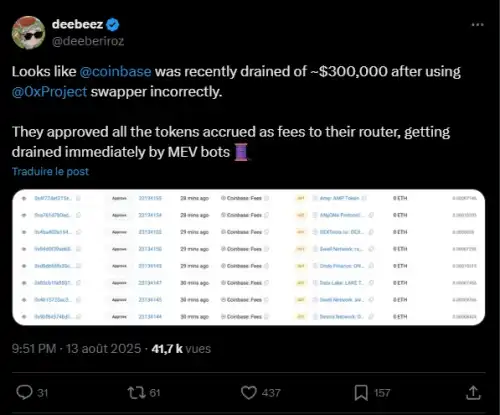The height and width of the screenshot is (415, 500).
Task: Click the post timestamp 9:51 PM
Action: click(x=34, y=349)
